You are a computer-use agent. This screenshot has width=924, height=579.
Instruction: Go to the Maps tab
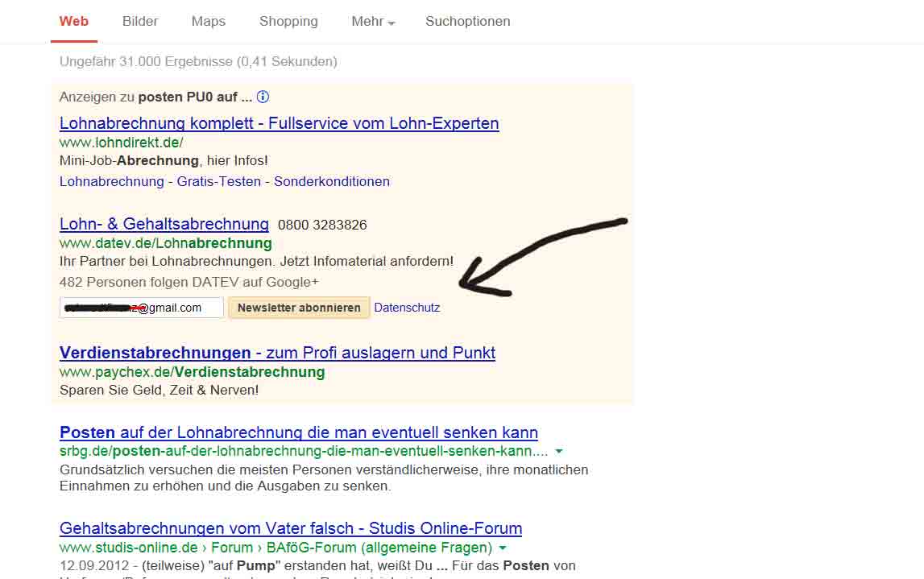[x=209, y=21]
